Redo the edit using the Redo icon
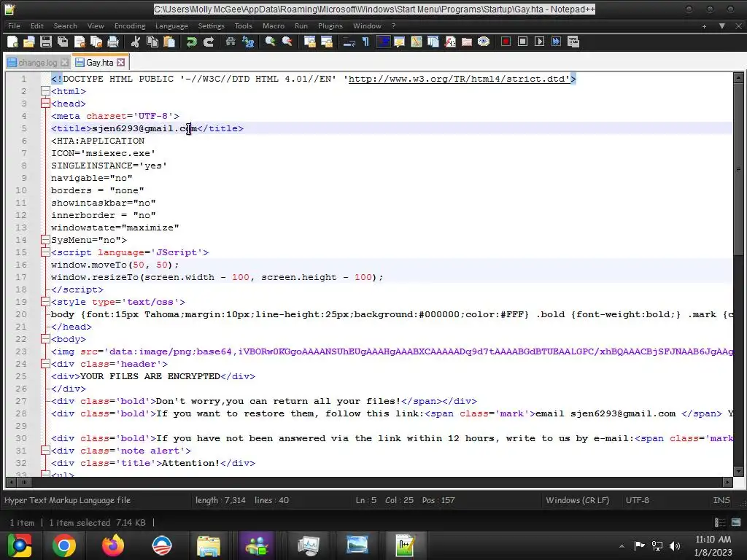The height and width of the screenshot is (560, 747). 208,42
